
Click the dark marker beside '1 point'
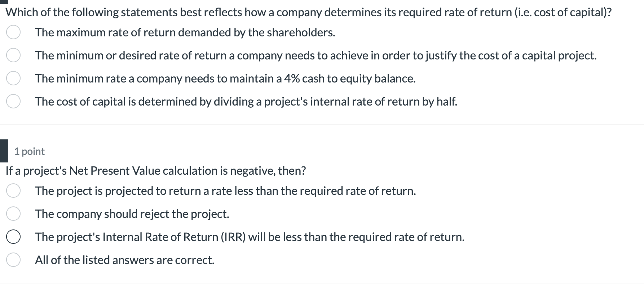pos(3,151)
